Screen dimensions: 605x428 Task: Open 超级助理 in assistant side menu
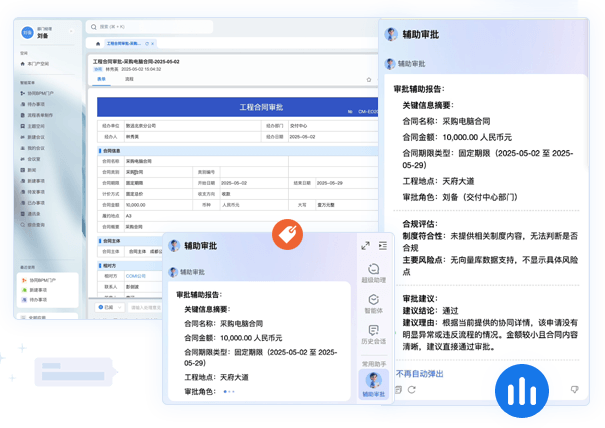coord(373,273)
